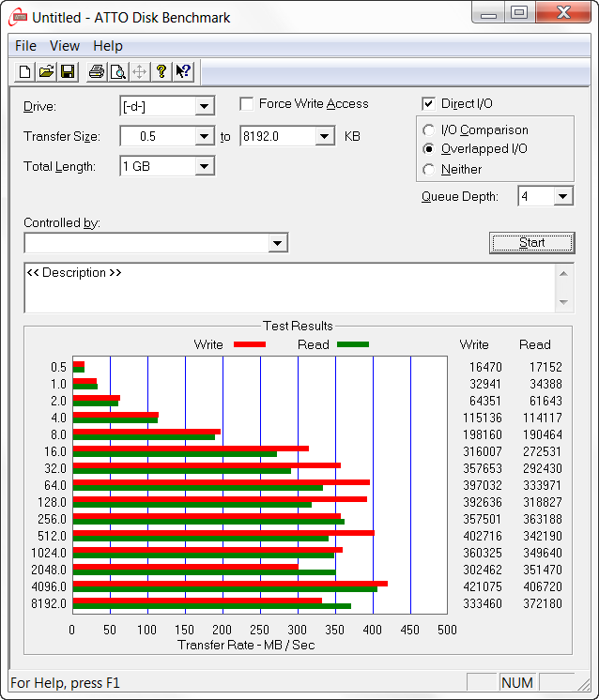The height and width of the screenshot is (700, 599).
Task: Click the window resize grip in status bar
Action: point(583,684)
